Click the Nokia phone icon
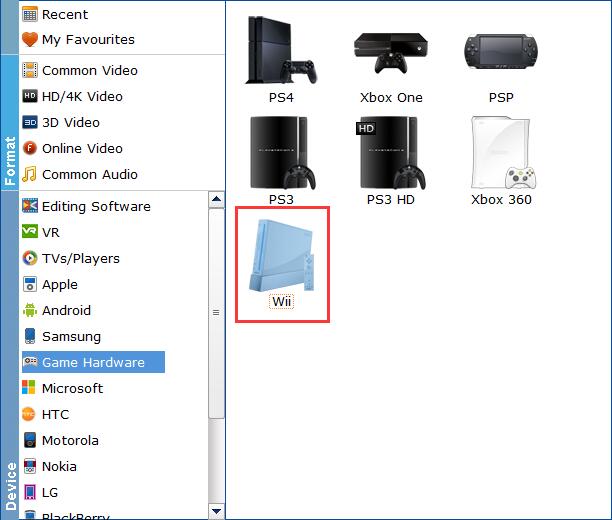 pyautogui.click(x=30, y=466)
